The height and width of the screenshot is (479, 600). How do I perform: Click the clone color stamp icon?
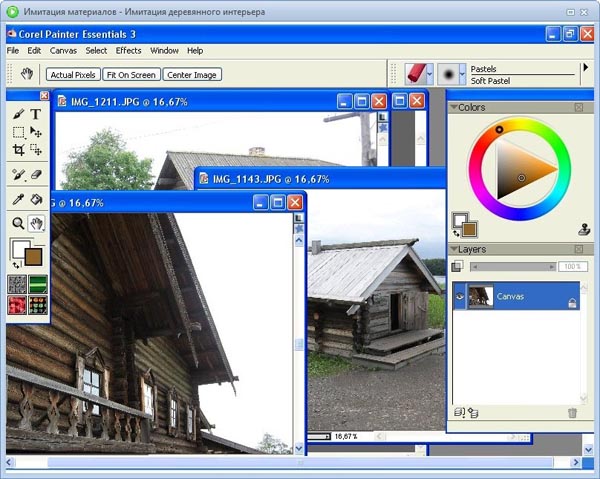pyautogui.click(x=584, y=229)
